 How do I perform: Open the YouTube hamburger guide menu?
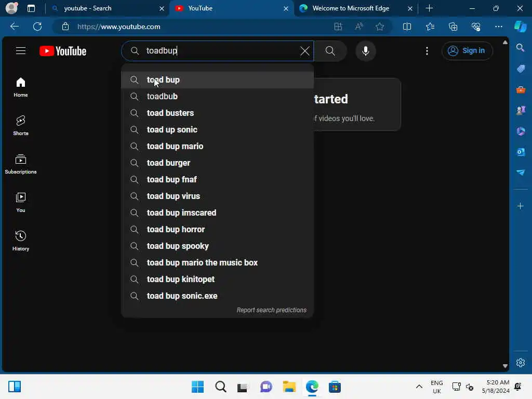point(21,51)
